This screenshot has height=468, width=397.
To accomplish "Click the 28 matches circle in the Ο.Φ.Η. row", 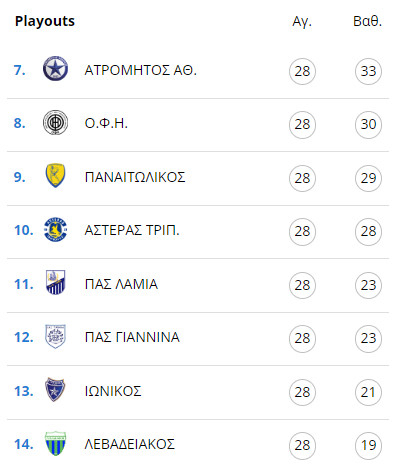I will 302,124.
